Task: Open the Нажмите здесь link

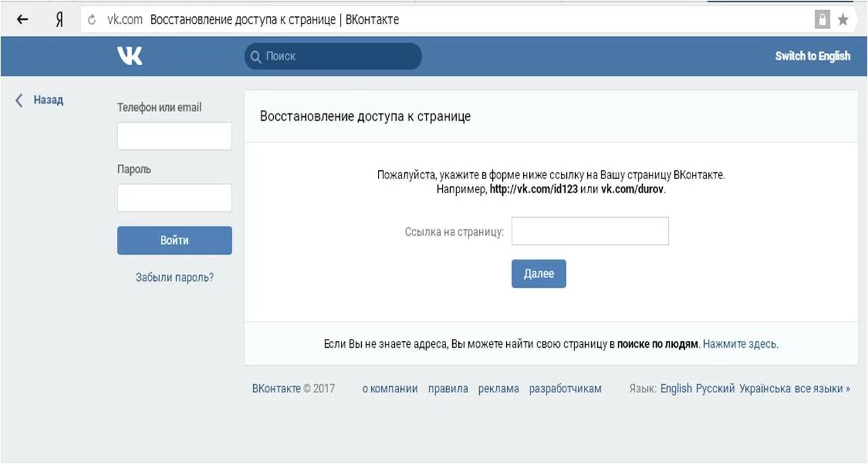Action: [x=739, y=344]
